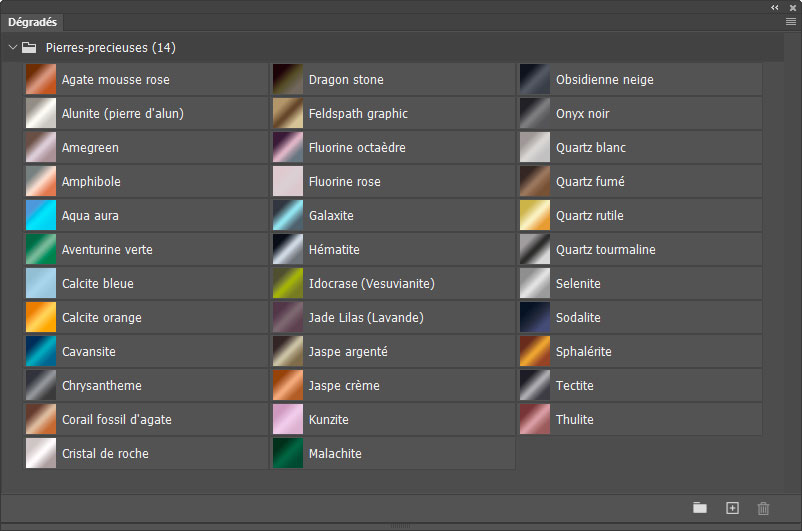Choose the Obsidienne neige gradient
This screenshot has height=531, width=802.
pyautogui.click(x=535, y=80)
